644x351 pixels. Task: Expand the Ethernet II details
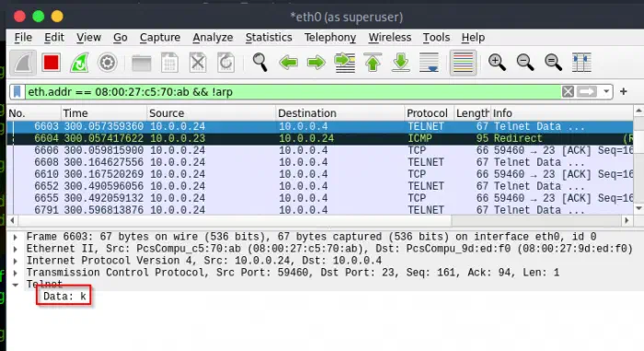pyautogui.click(x=16, y=249)
